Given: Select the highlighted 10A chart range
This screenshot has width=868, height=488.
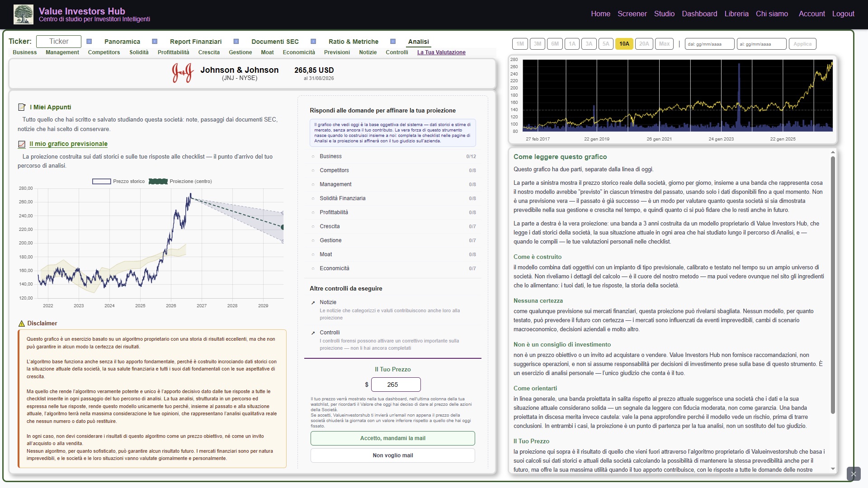Looking at the screenshot, I should coord(624,44).
